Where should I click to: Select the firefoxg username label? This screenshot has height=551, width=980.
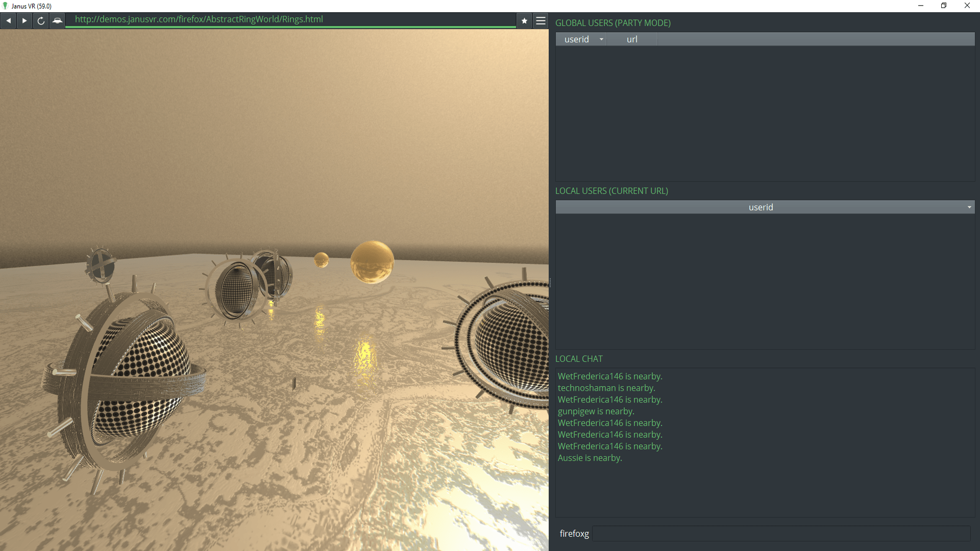click(574, 534)
